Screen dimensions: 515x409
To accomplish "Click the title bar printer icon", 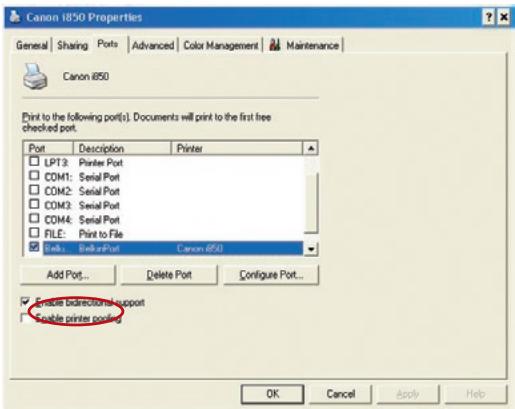I will [14, 17].
